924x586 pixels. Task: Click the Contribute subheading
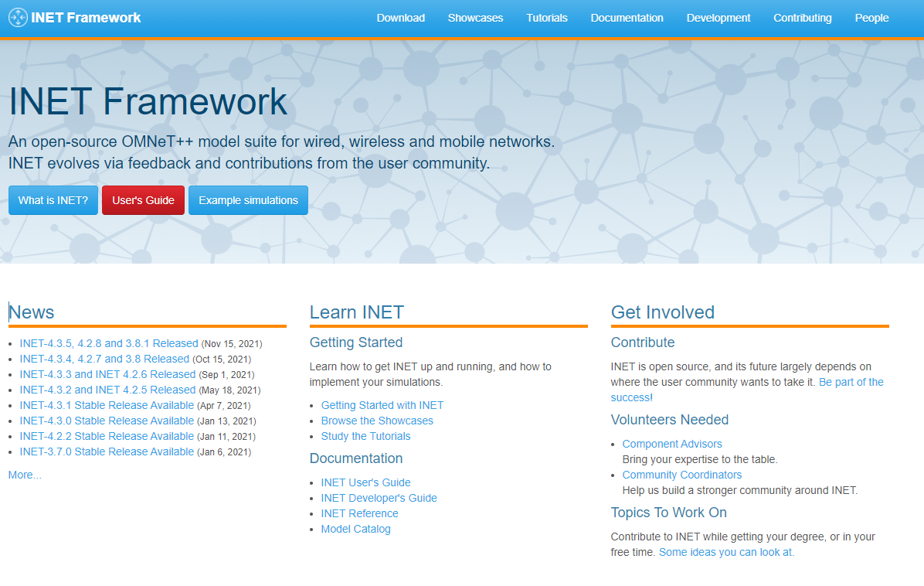pyautogui.click(x=642, y=342)
